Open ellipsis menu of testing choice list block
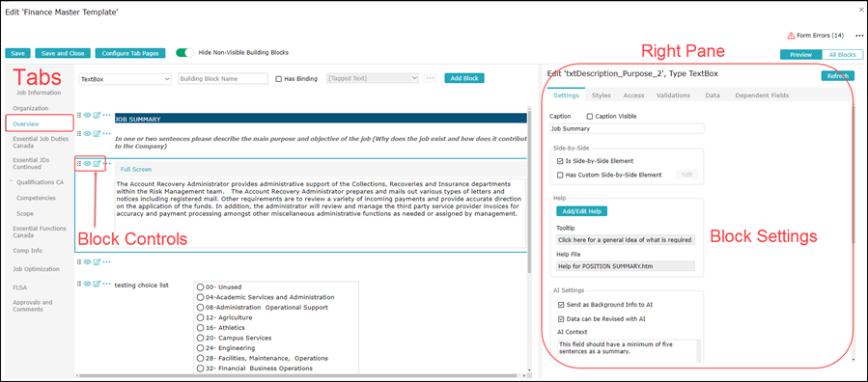 click(x=107, y=284)
